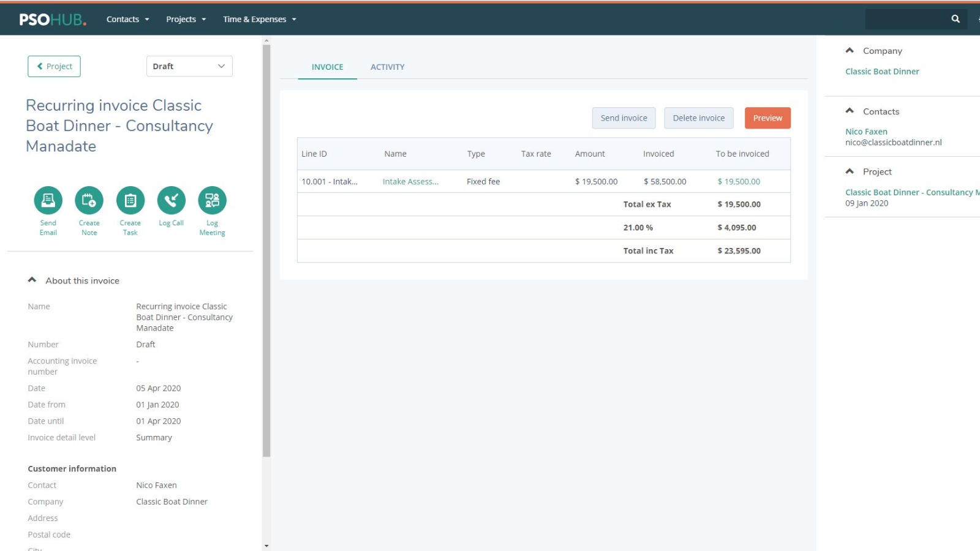Click the search magnifier icon
The width and height of the screenshot is (980, 551).
956,19
